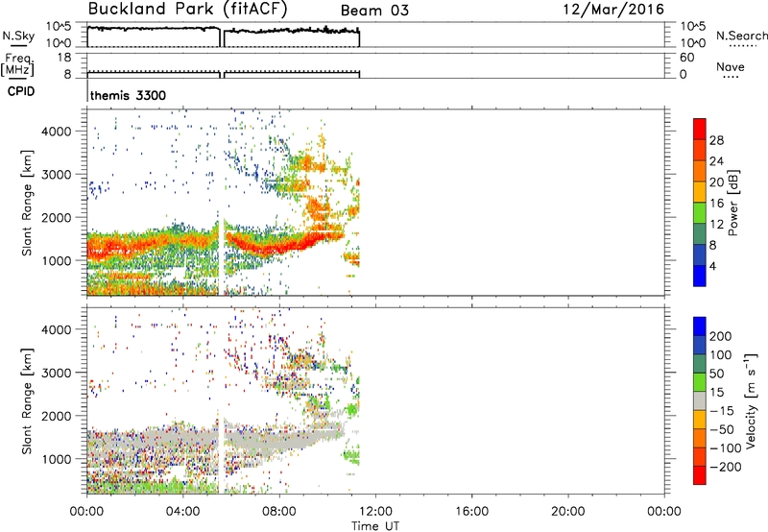768x532 pixels.
Task: Click the grey band of the velocity colorbar
Action: pyautogui.click(x=700, y=400)
